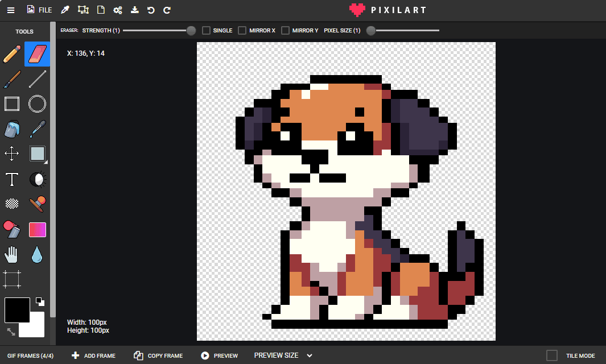Select the Move tool
606x364 pixels.
12,154
